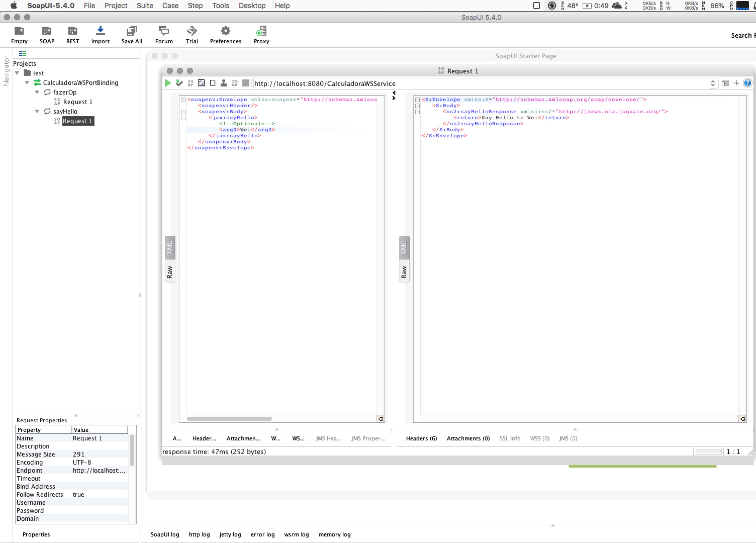Click the recreate request from schema icon
The height and width of the screenshot is (543, 756).
201,83
